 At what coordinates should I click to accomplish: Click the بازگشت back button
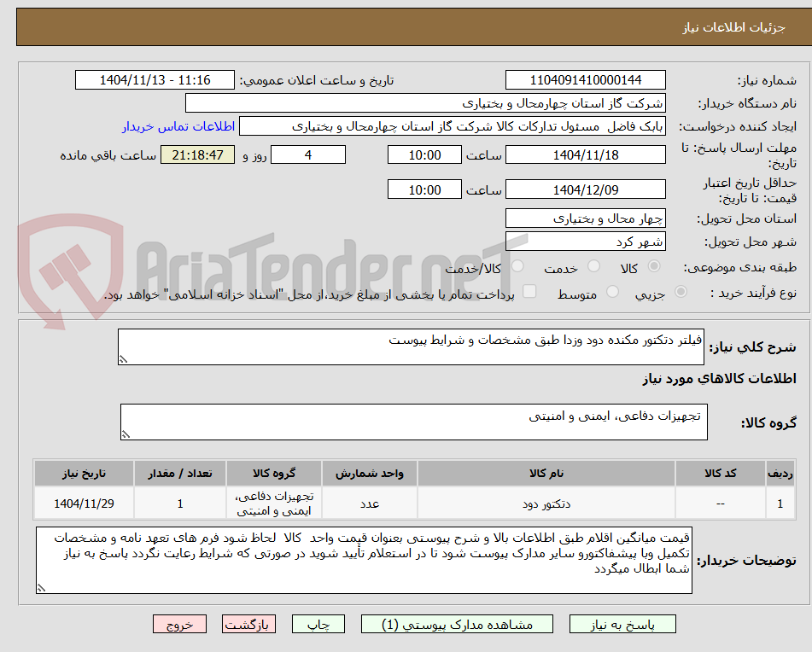point(248,624)
